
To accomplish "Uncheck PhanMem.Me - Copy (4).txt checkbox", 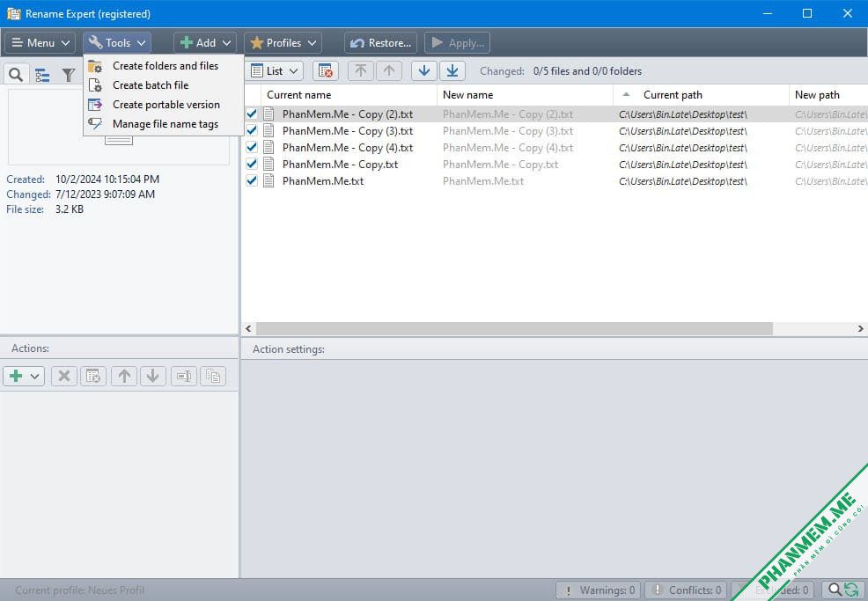I will [252, 147].
